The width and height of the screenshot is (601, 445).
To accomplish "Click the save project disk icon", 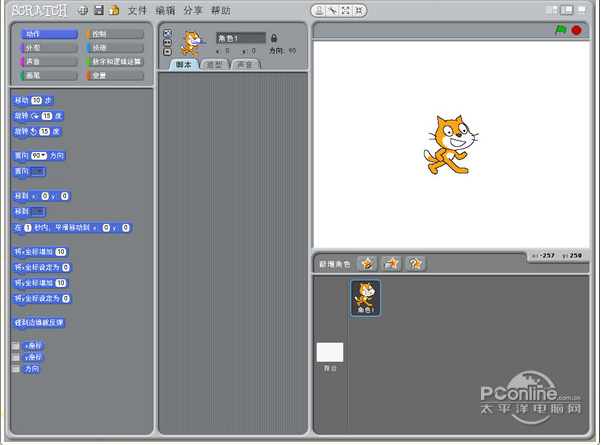I will (x=99, y=10).
